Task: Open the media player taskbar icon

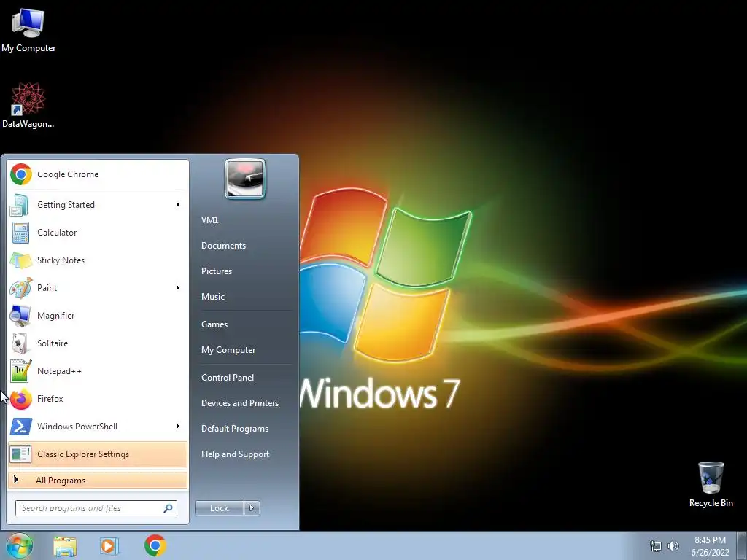Action: point(109,546)
